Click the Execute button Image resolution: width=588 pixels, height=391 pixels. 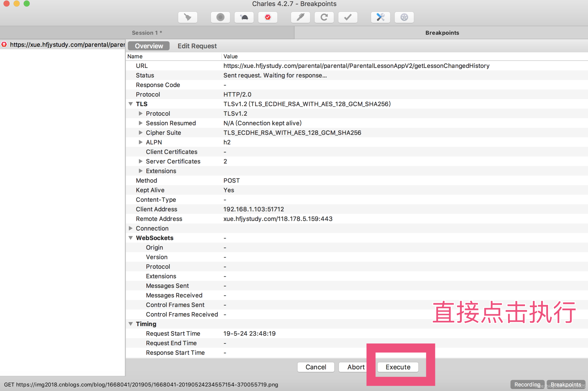click(398, 367)
